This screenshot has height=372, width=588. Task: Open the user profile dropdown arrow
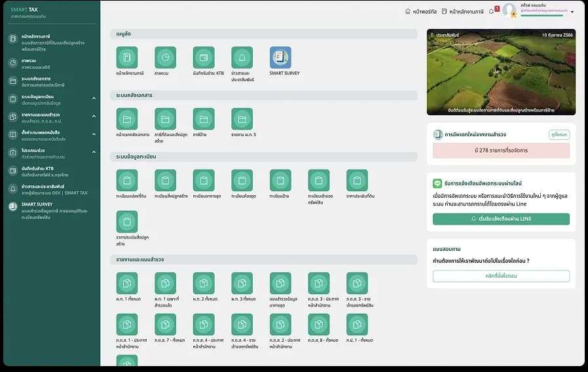pos(572,12)
